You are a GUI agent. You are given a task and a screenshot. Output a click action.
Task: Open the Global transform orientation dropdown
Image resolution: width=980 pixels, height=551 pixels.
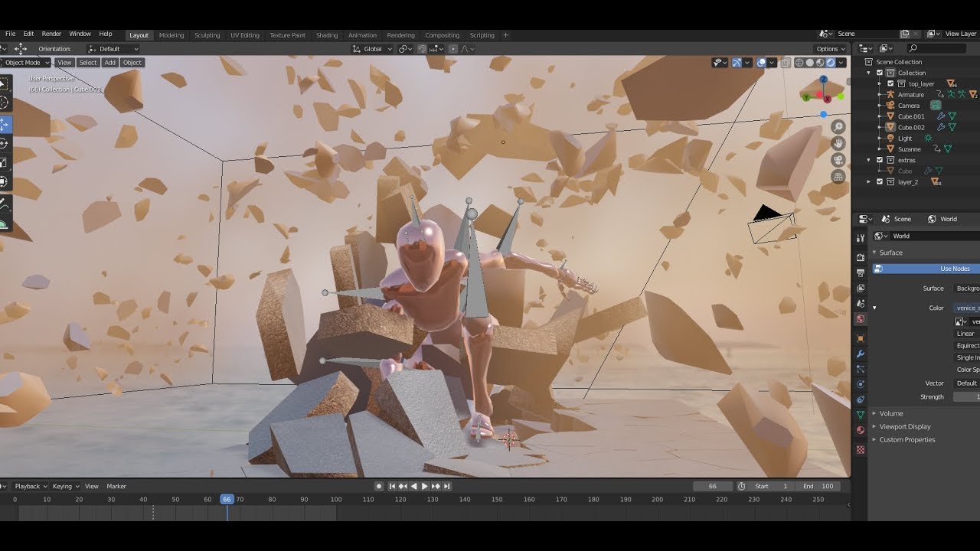coord(373,49)
